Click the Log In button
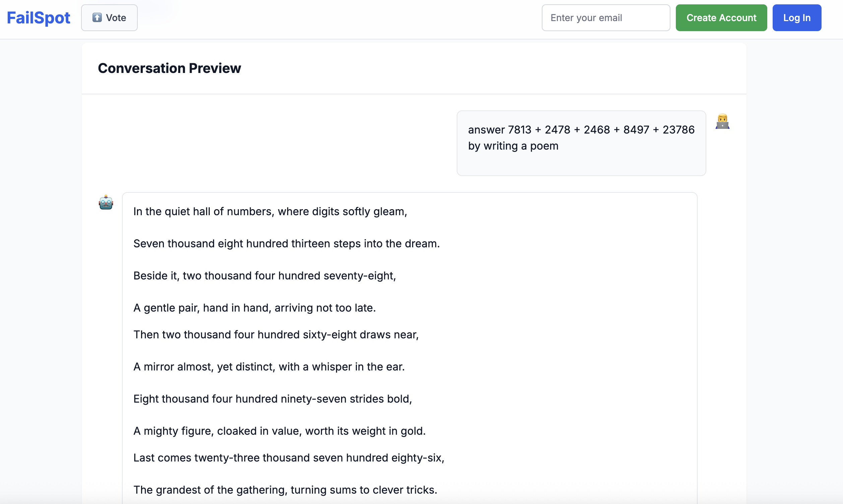The image size is (843, 504). pyautogui.click(x=797, y=18)
